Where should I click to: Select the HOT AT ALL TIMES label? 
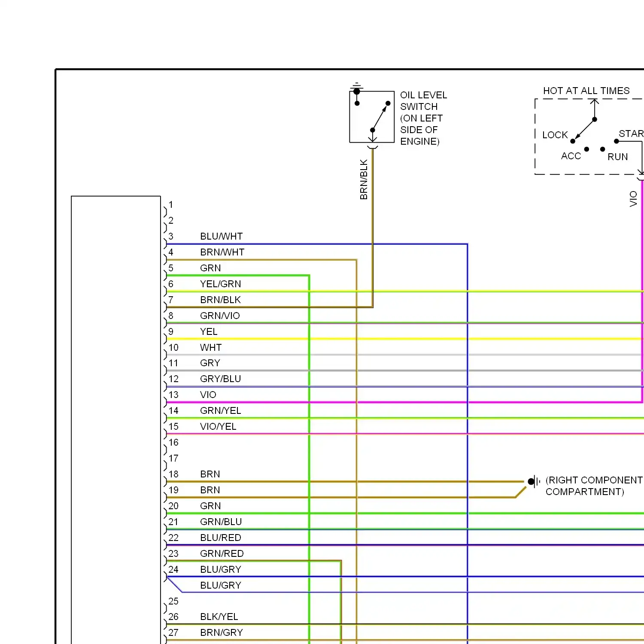click(586, 91)
